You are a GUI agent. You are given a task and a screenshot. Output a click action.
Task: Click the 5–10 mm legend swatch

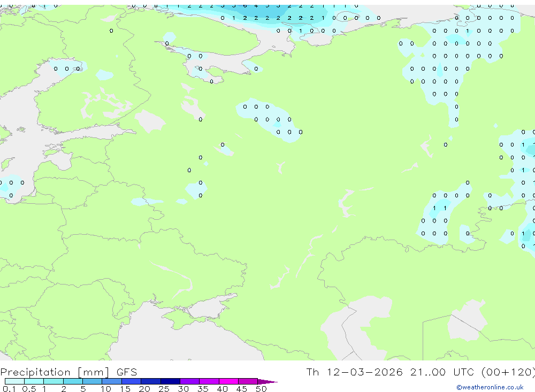[93, 381]
